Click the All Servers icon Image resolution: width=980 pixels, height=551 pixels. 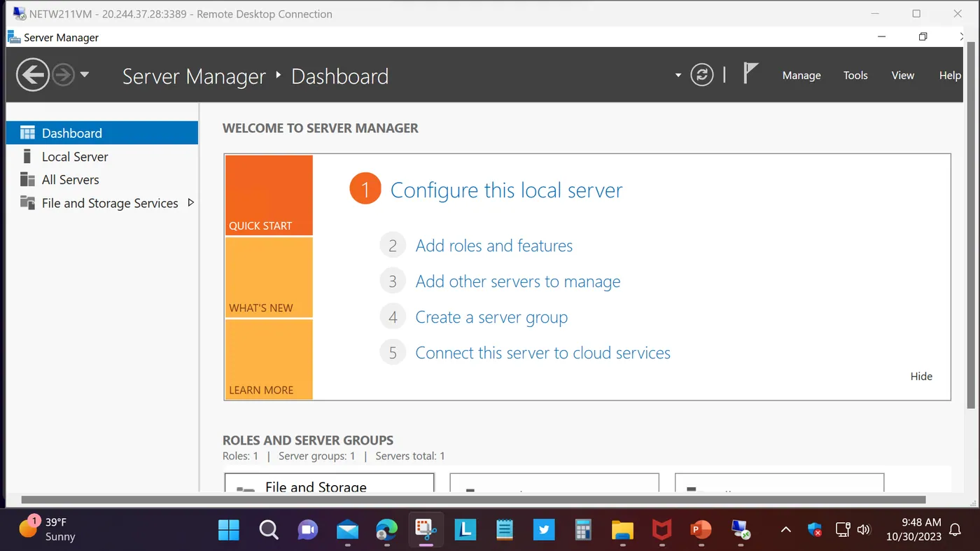[x=27, y=179]
